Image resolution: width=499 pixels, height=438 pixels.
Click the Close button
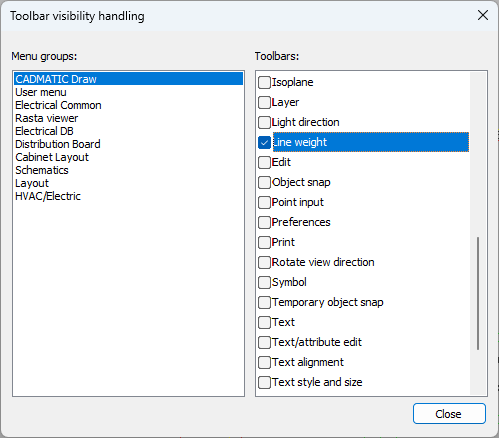click(x=449, y=414)
